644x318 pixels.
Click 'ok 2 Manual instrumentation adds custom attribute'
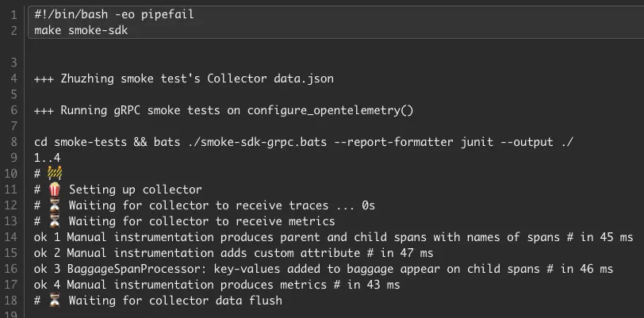tap(234, 253)
